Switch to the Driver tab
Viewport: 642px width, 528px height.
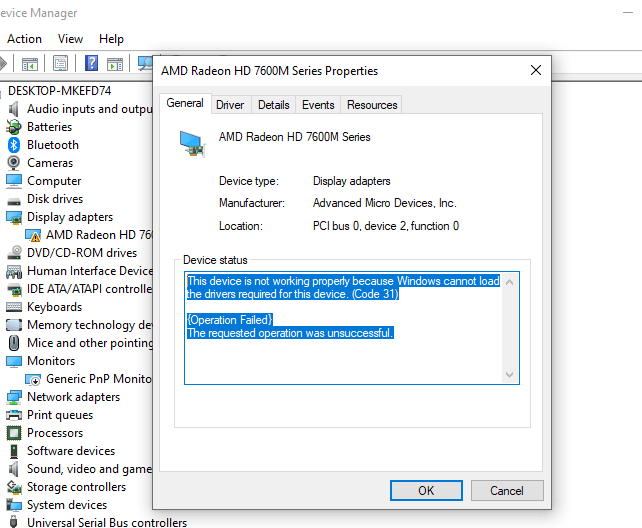click(x=230, y=105)
